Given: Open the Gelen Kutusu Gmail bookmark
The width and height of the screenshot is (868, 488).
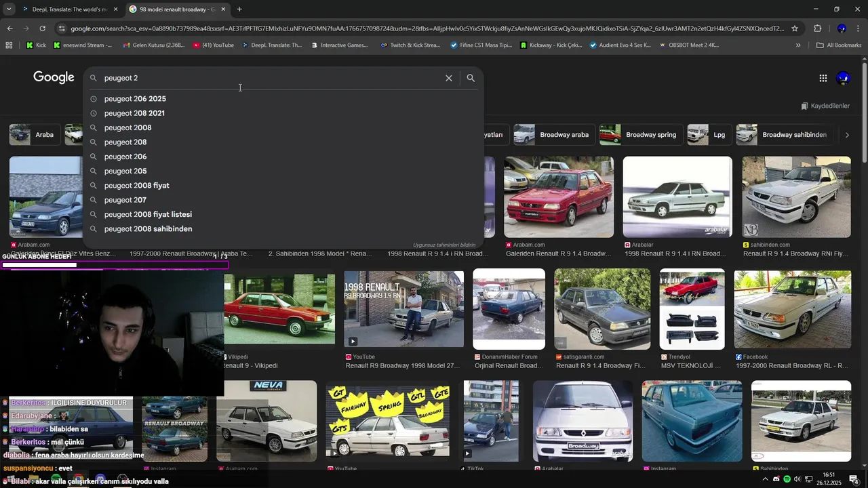Looking at the screenshot, I should 153,45.
